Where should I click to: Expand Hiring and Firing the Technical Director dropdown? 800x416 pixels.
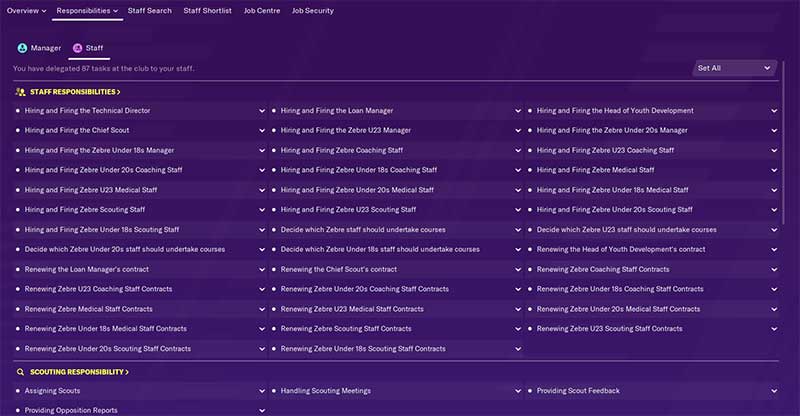pyautogui.click(x=262, y=111)
